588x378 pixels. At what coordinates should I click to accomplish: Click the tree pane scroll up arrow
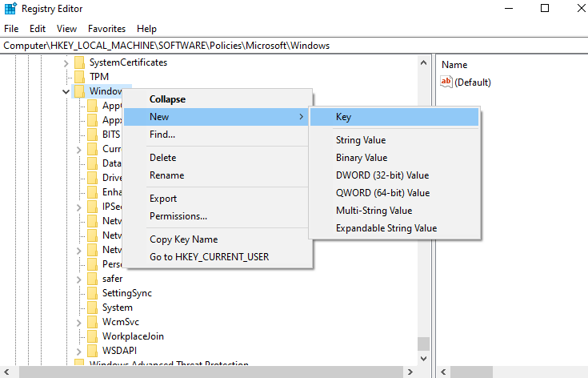click(x=424, y=62)
